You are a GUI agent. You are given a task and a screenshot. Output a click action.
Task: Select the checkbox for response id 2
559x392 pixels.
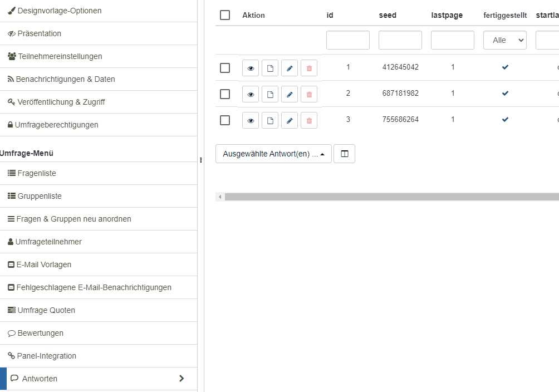tap(225, 94)
